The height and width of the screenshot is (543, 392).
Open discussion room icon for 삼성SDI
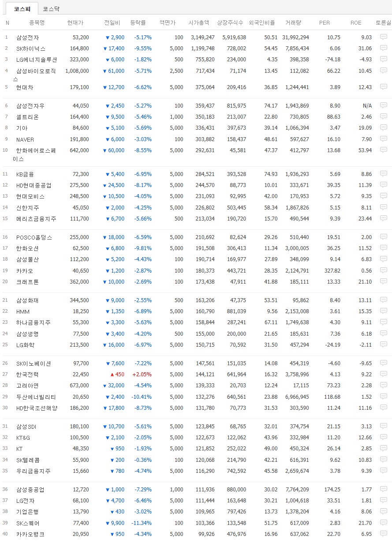tap(383, 426)
